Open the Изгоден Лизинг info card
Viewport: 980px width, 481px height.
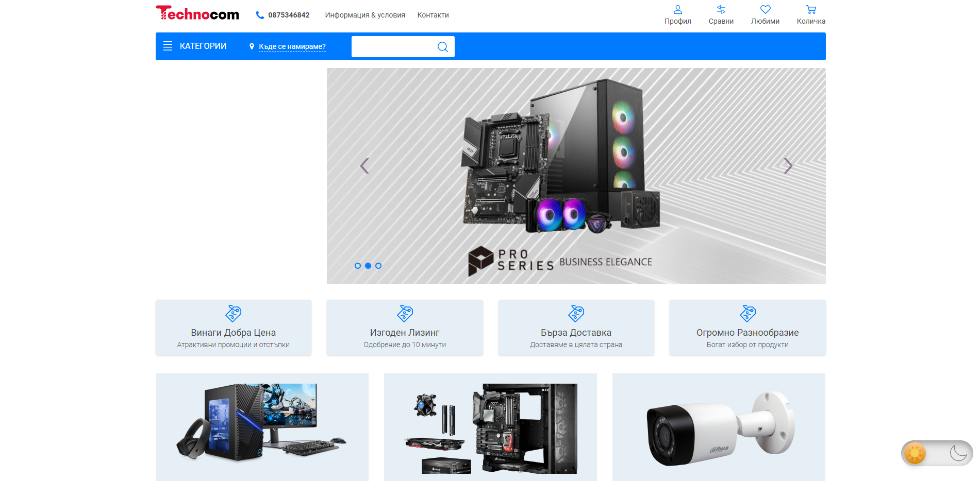pos(405,328)
